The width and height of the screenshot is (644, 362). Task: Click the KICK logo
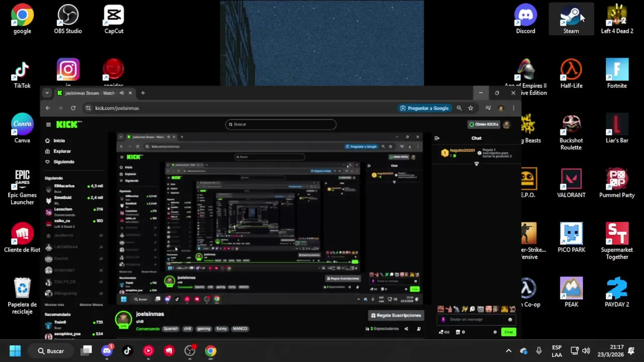coord(68,124)
